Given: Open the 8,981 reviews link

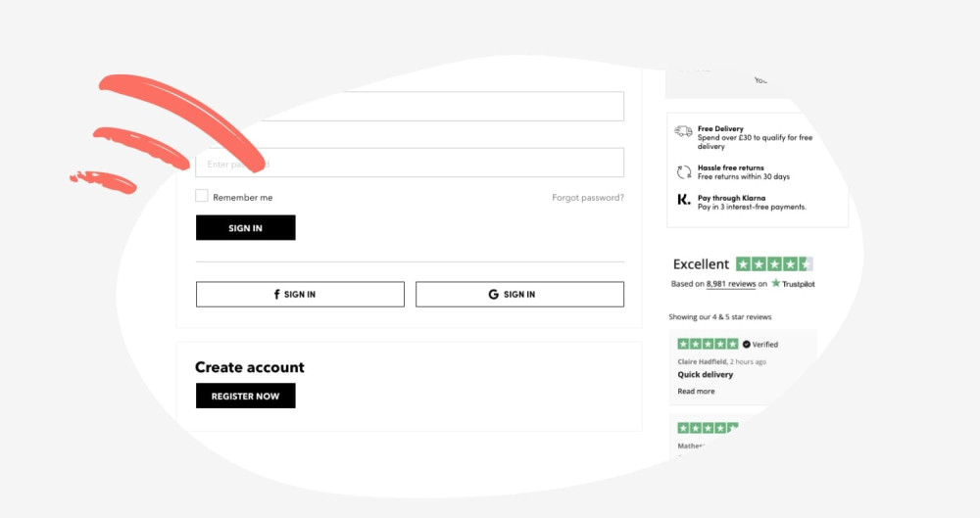Looking at the screenshot, I should click(x=731, y=284).
